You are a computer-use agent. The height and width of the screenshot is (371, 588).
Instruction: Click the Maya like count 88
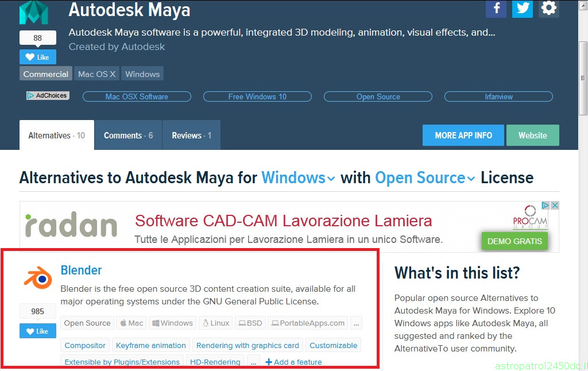coord(38,38)
